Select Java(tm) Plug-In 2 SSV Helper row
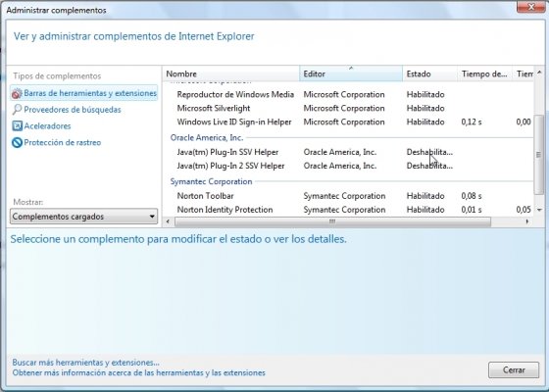The width and height of the screenshot is (549, 392). (x=348, y=166)
